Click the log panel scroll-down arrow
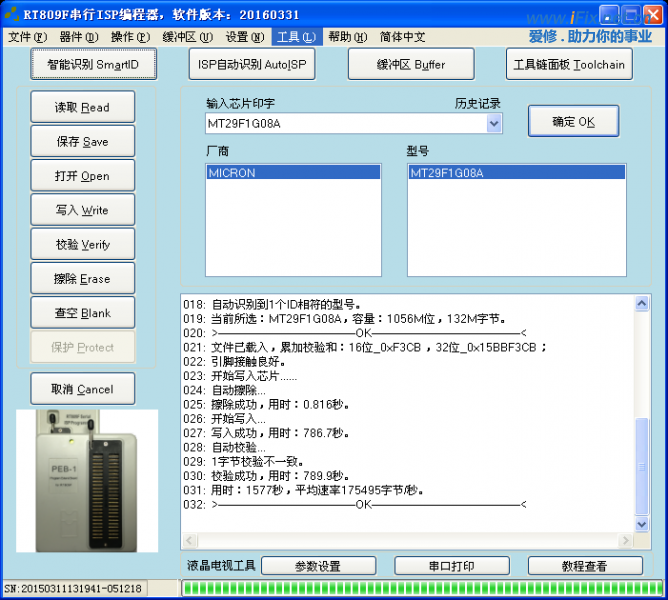This screenshot has height=600, width=668. 643,525
